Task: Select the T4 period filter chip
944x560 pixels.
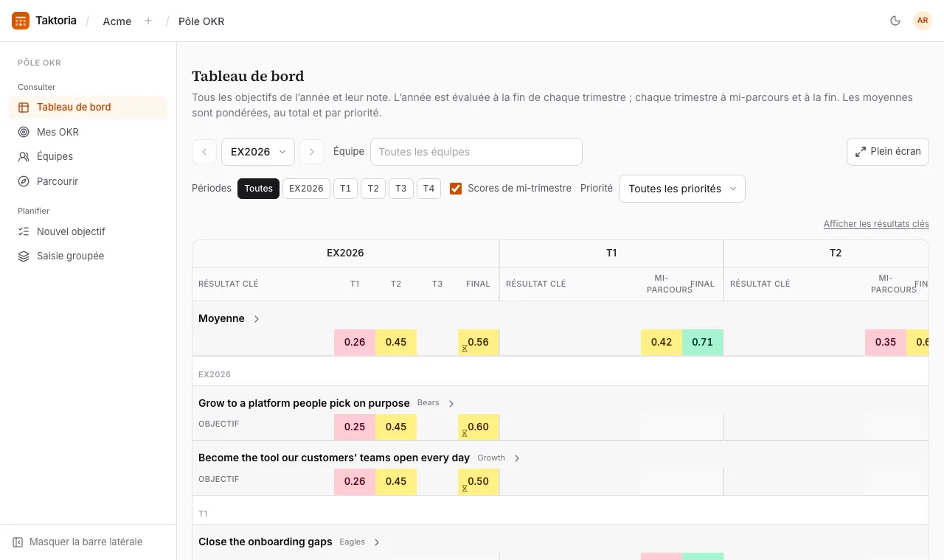Action: 428,189
